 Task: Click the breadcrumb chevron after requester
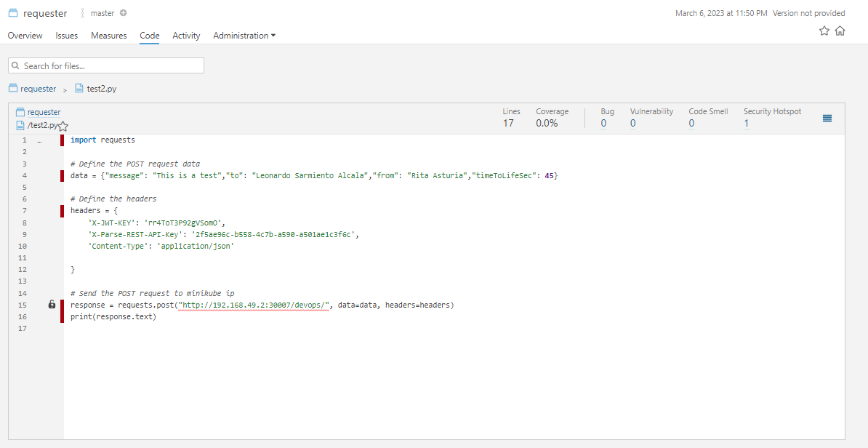tap(63, 89)
